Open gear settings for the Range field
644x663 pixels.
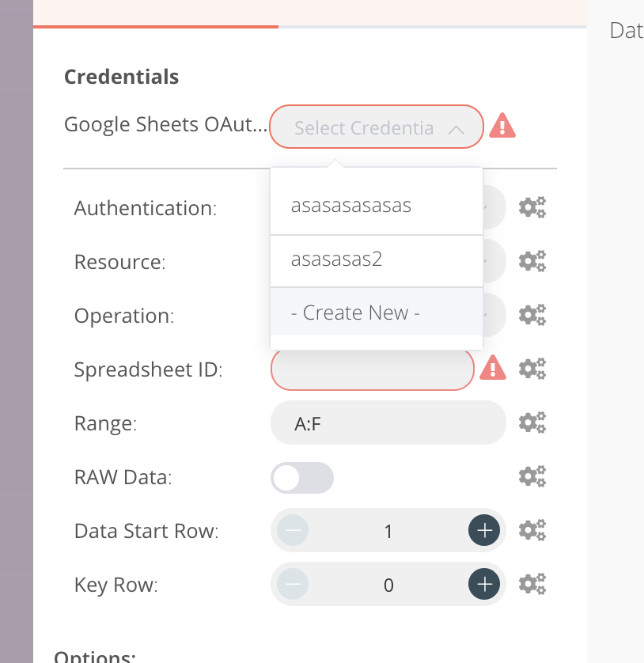click(532, 422)
